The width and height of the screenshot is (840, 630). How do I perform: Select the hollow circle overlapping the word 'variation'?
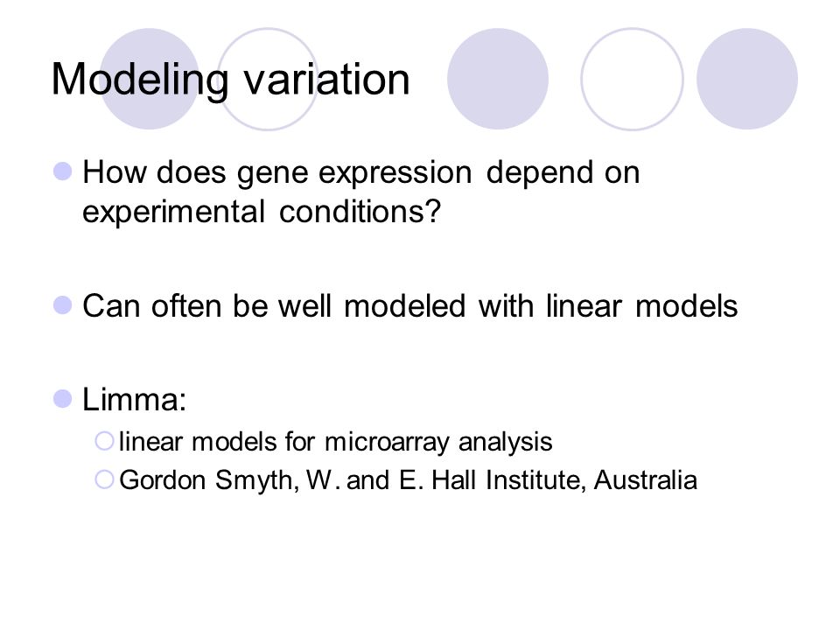268,79
